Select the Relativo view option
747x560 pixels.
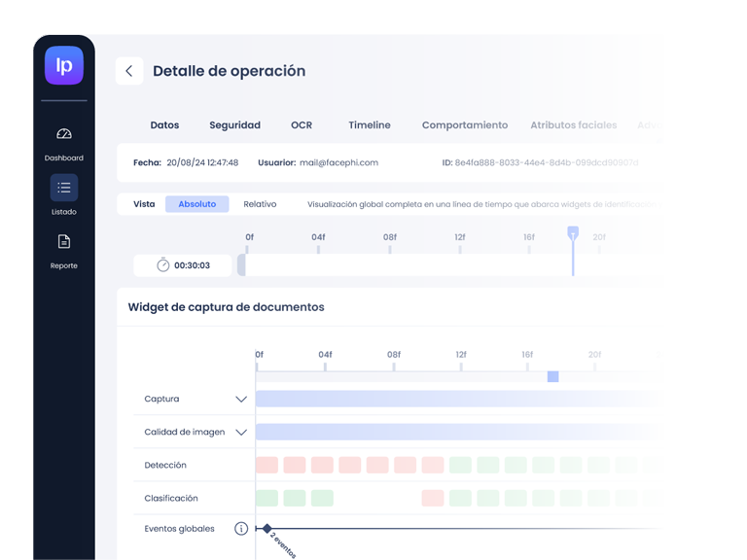(x=260, y=204)
